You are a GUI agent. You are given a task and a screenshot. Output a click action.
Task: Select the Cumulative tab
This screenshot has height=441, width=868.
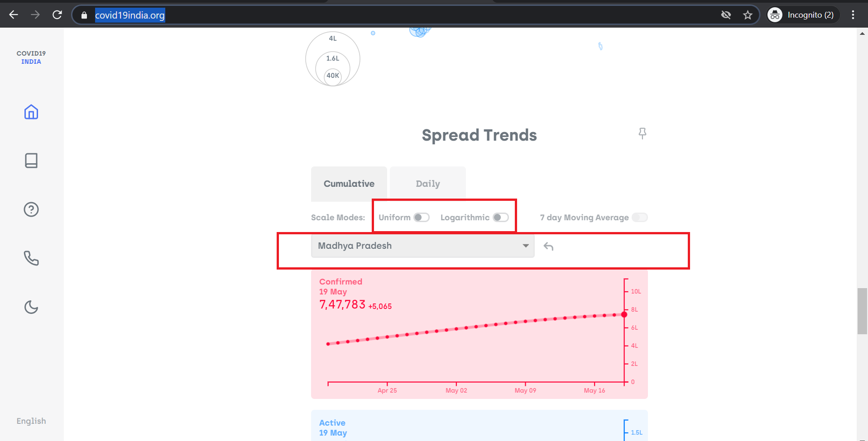pyautogui.click(x=349, y=184)
